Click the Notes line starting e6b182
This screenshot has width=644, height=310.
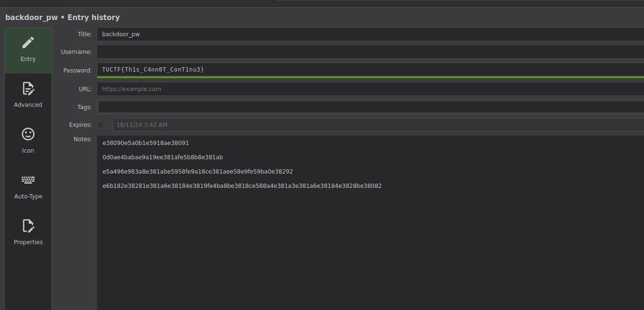coord(242,186)
